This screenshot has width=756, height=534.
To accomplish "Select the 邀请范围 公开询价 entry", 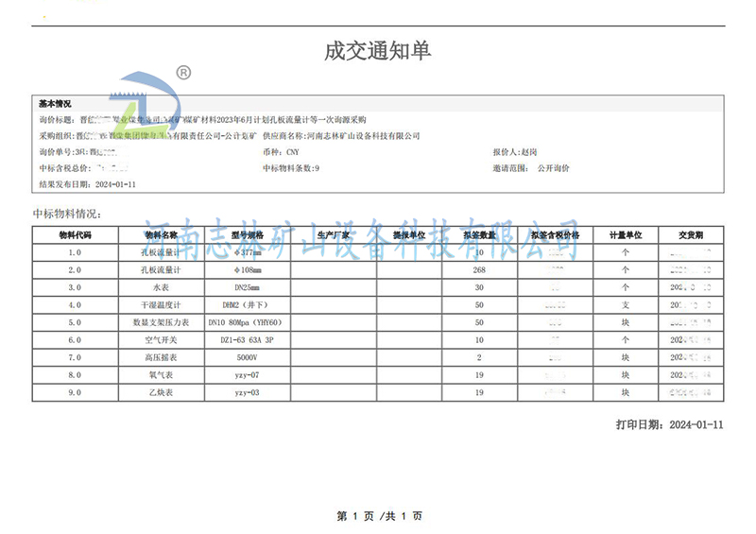I will pyautogui.click(x=530, y=168).
